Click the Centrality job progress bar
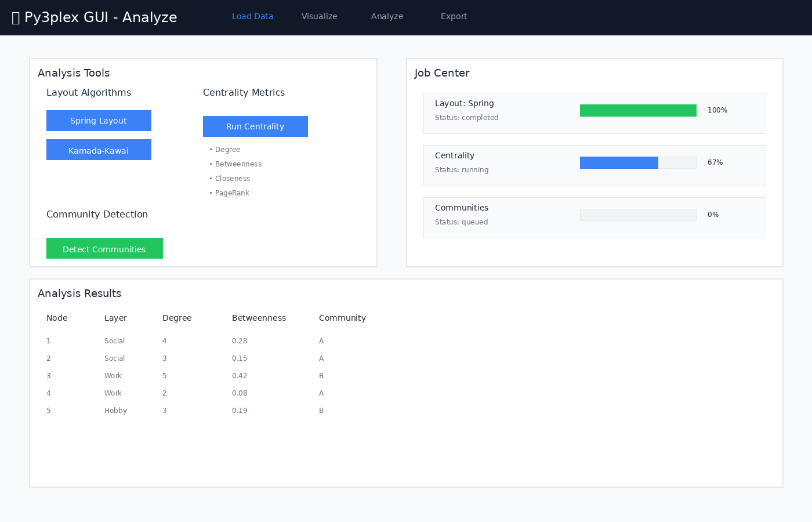The height and width of the screenshot is (522, 812). tap(638, 162)
